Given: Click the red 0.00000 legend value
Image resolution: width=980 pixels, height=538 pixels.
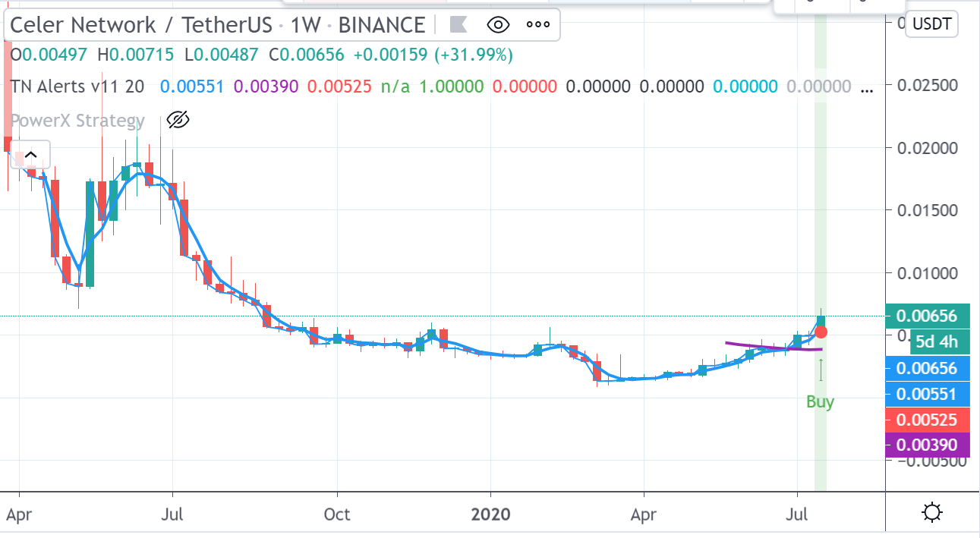Looking at the screenshot, I should pyautogui.click(x=525, y=87).
